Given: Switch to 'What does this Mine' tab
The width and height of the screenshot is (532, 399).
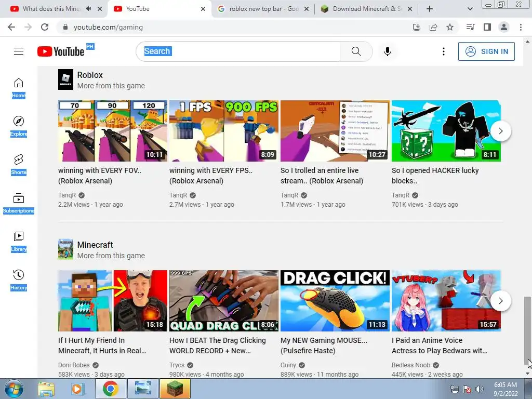Looking at the screenshot, I should [51, 9].
